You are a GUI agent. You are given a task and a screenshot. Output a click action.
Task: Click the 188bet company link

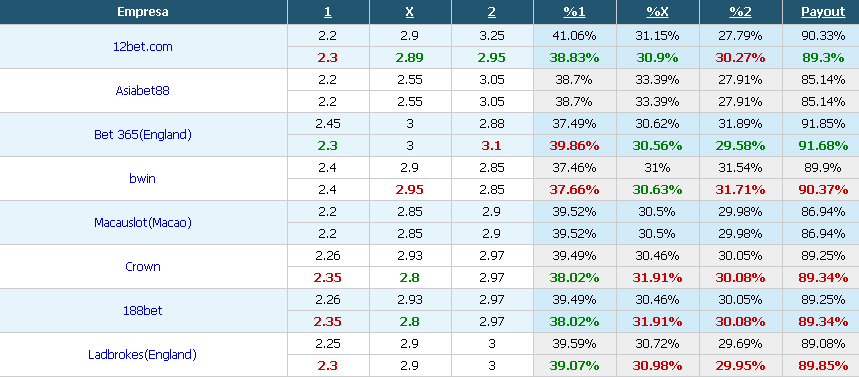click(x=142, y=311)
